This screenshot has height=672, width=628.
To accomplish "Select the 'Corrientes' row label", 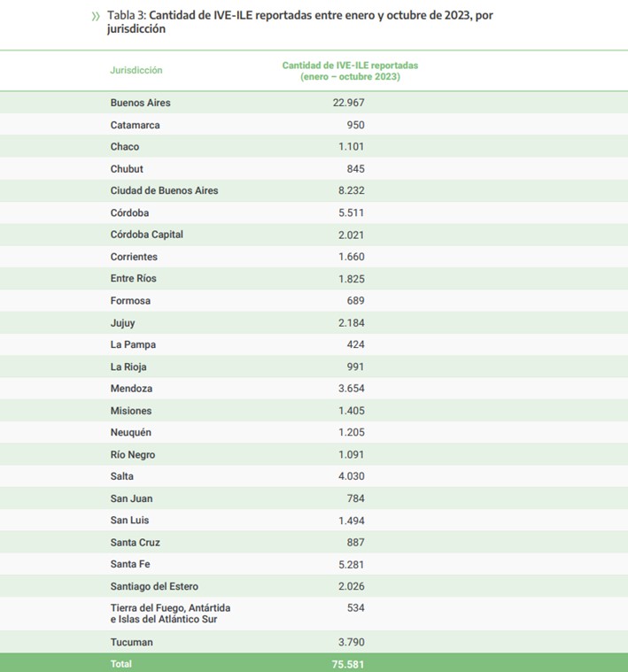I will point(134,257).
